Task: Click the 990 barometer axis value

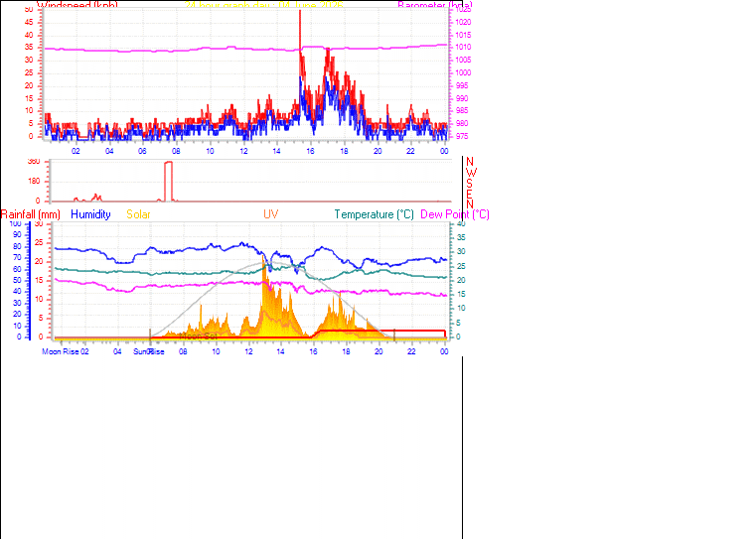Action: coord(461,98)
